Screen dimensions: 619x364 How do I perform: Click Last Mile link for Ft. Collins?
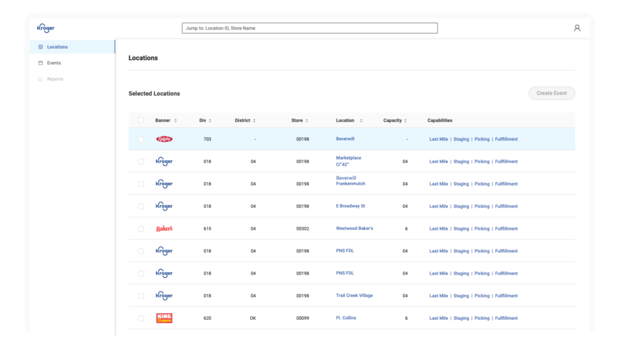[x=439, y=318]
